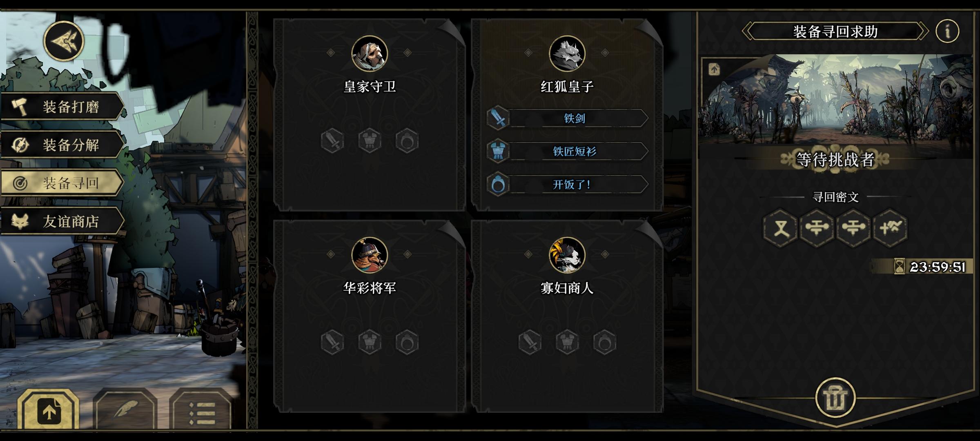Click the back arrow button

pos(64,41)
